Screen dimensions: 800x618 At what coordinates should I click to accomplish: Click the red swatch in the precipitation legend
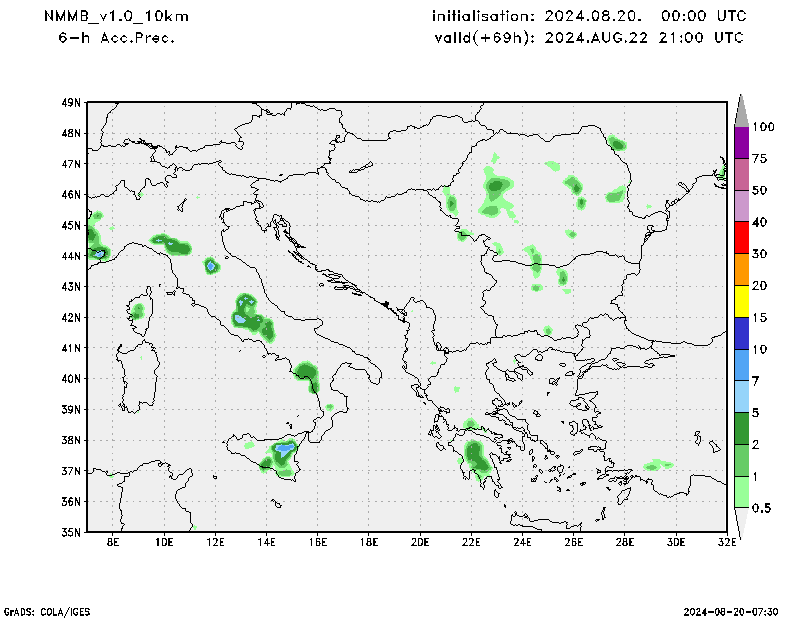741,238
